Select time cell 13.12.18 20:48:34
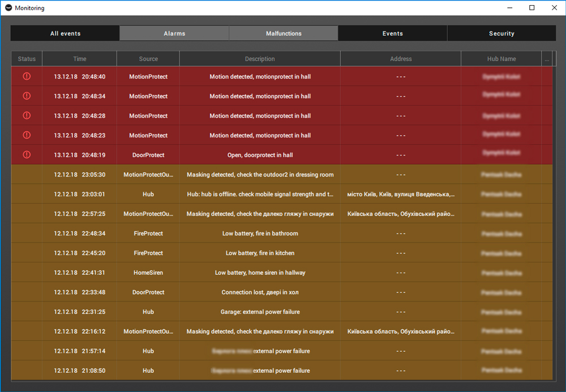 79,96
